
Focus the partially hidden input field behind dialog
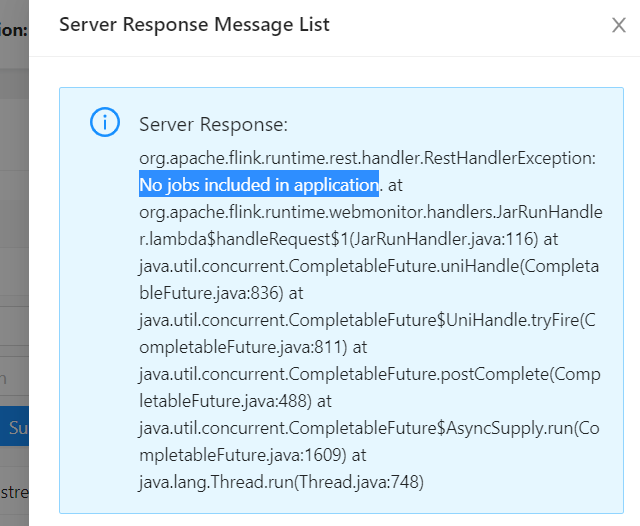[x=14, y=378]
